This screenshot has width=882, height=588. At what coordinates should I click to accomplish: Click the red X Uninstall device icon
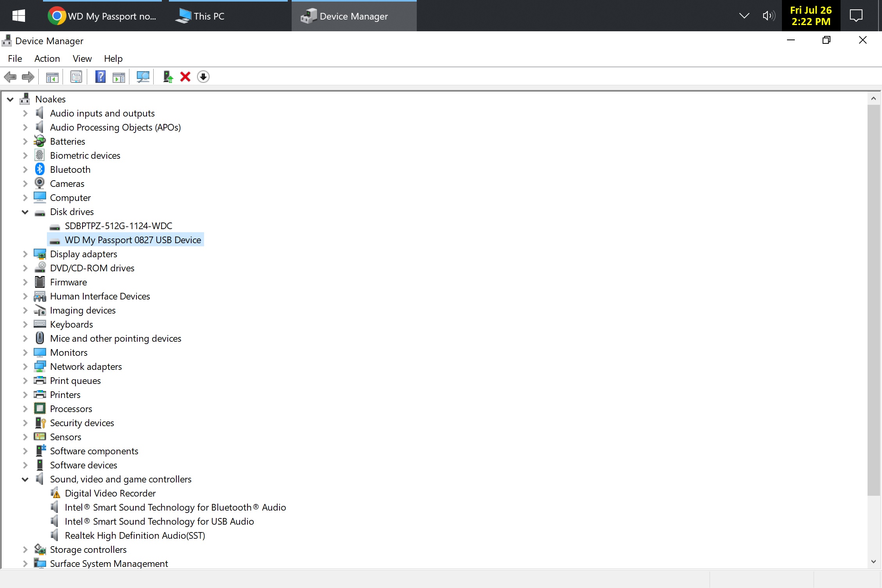click(185, 77)
